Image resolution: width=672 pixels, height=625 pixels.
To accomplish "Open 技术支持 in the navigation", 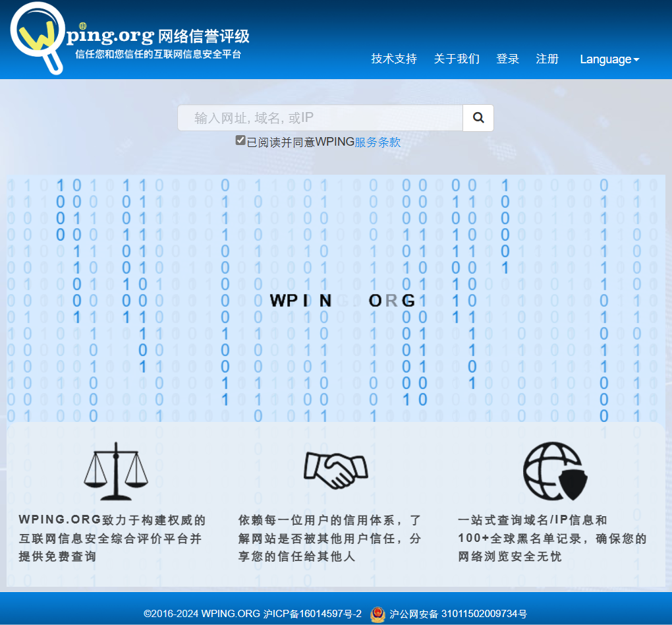I will pyautogui.click(x=394, y=59).
